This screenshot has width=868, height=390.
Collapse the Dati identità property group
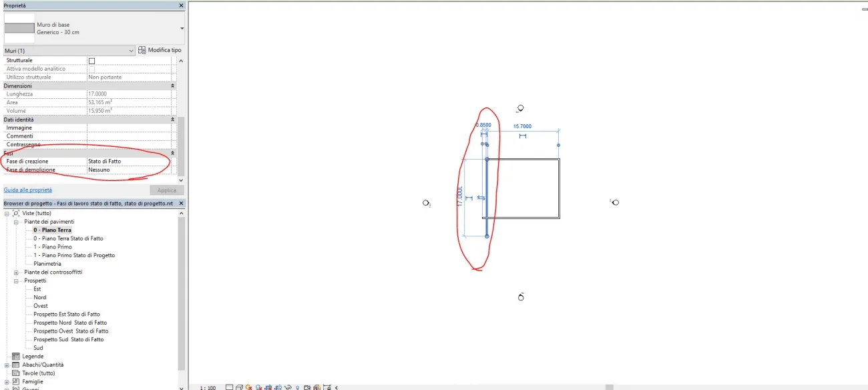pos(173,120)
